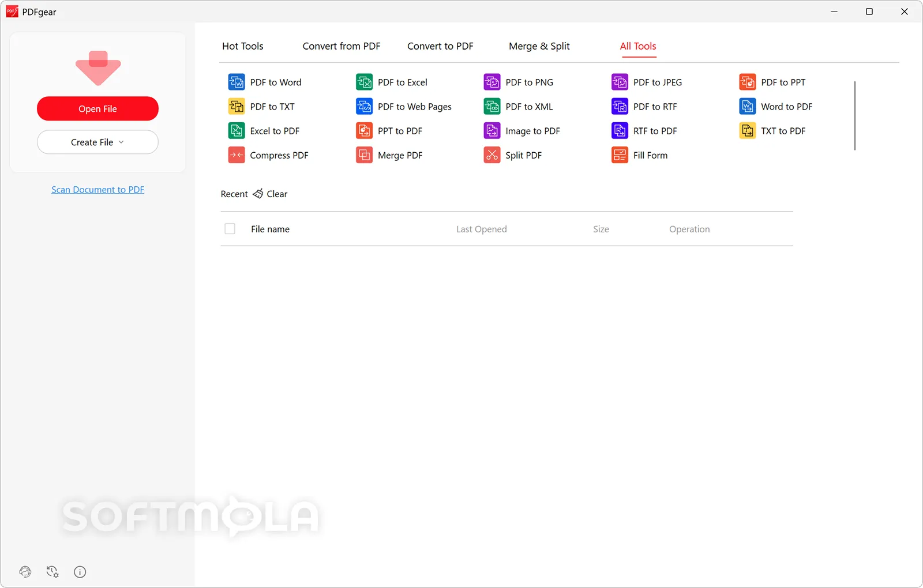Click the Excel to PDF label
This screenshot has height=588, width=923.
click(x=275, y=131)
